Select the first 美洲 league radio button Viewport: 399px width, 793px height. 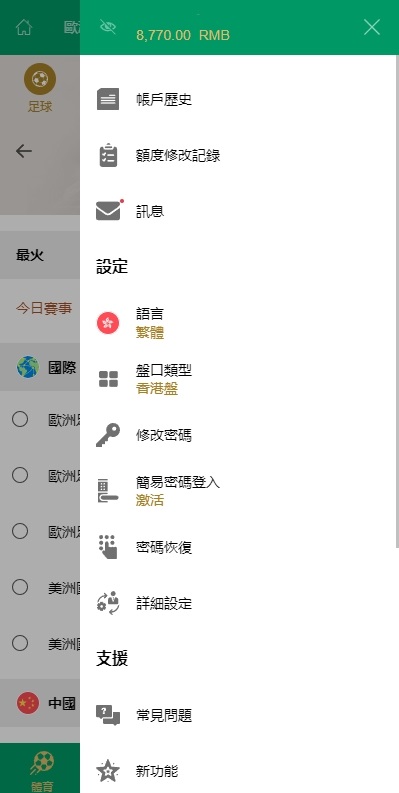click(x=20, y=587)
